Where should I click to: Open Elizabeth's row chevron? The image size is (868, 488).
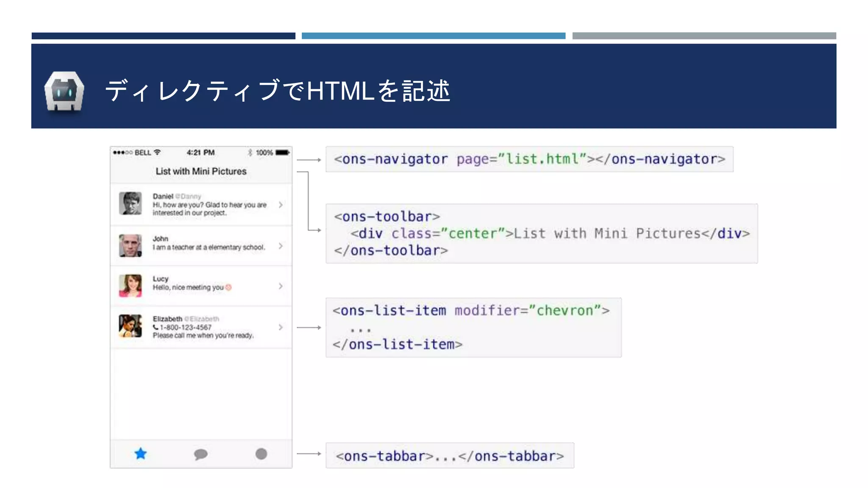click(x=281, y=327)
